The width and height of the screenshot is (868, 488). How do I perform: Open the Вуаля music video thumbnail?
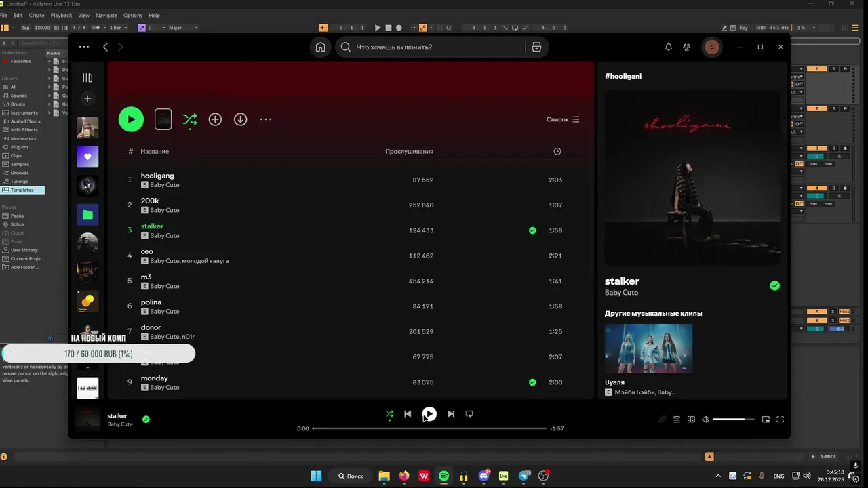click(x=648, y=348)
